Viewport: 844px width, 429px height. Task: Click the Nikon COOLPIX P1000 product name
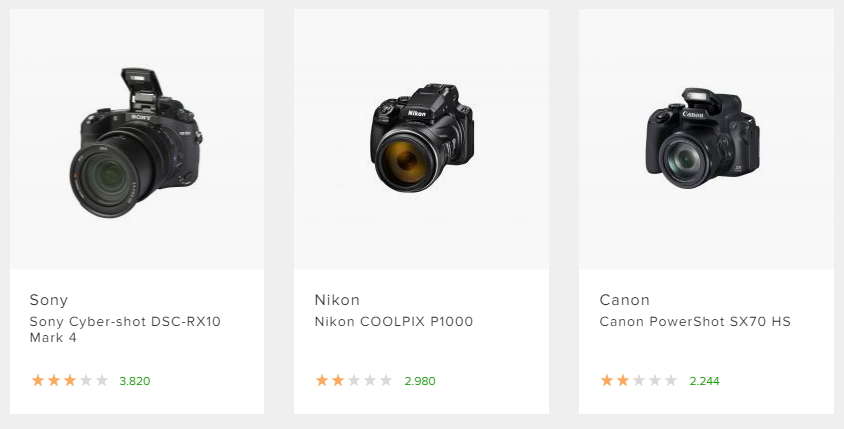[394, 321]
